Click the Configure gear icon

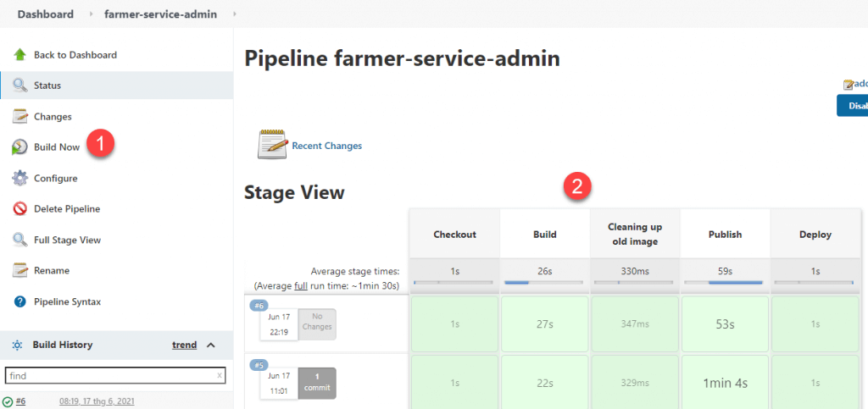[20, 179]
